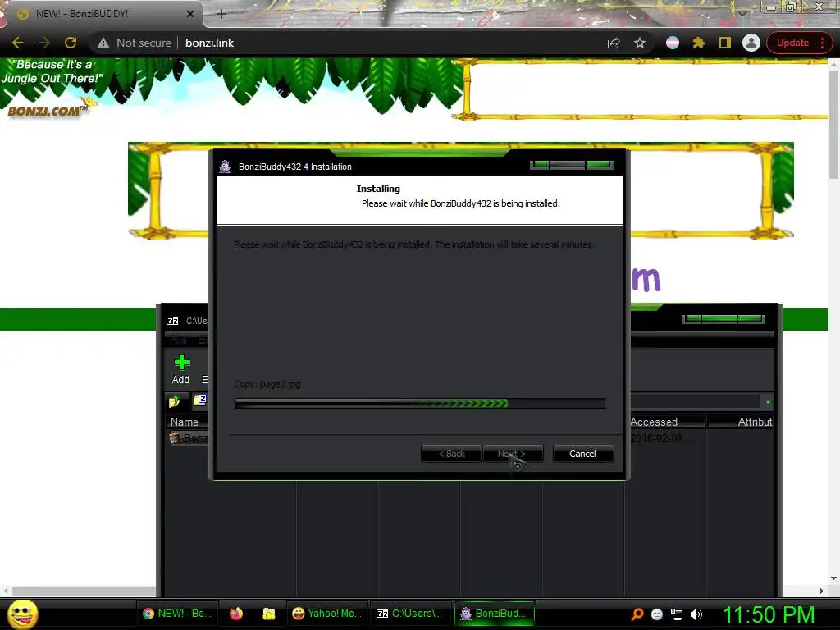Close the NEW! - BonziBUDDY! tab
Viewport: 840px width, 630px height.
(190, 14)
